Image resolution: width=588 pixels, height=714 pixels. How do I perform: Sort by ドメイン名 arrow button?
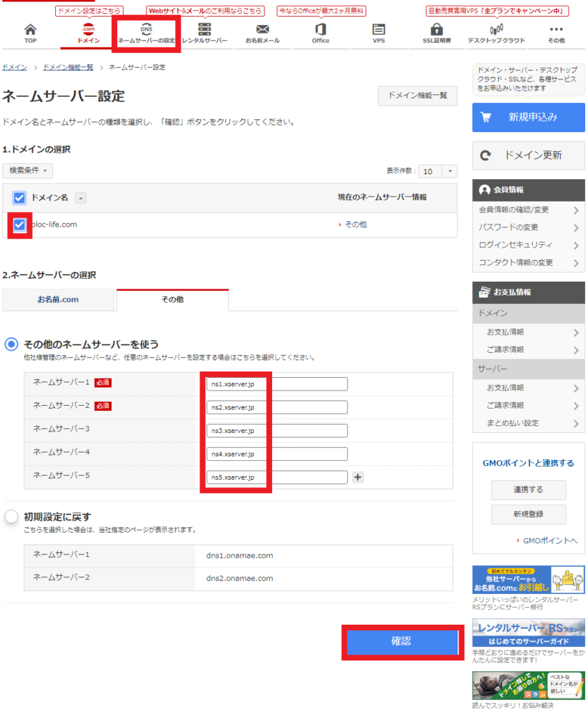[81, 198]
